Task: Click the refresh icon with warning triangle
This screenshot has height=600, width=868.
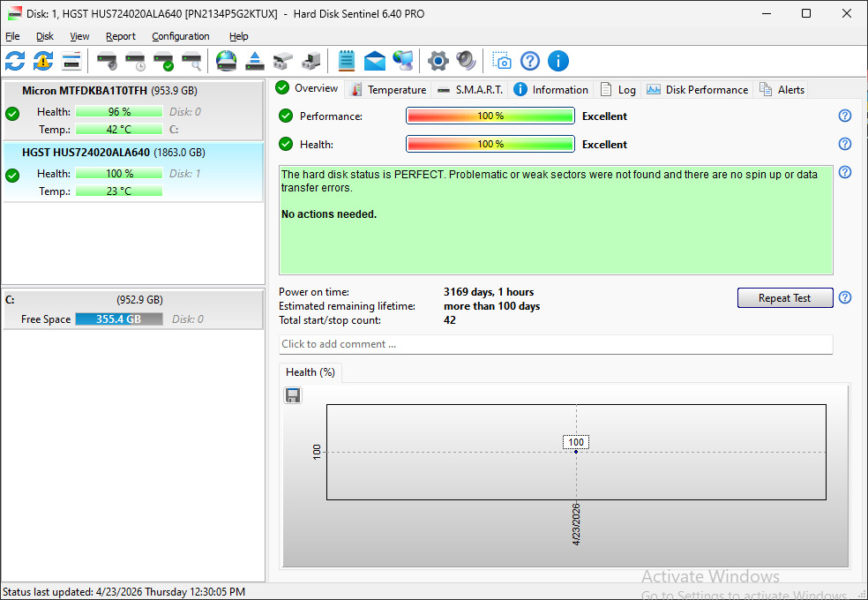Action: tap(43, 61)
